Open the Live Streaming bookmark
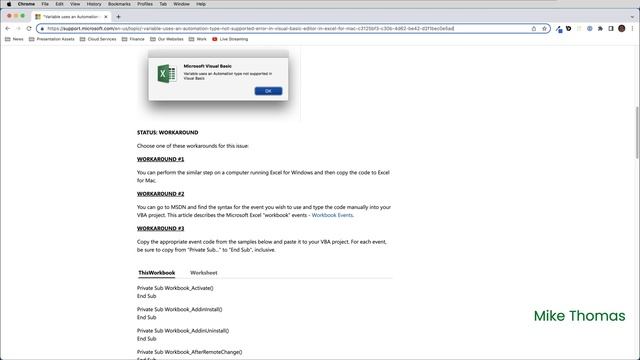The width and height of the screenshot is (640, 360). coord(230,39)
